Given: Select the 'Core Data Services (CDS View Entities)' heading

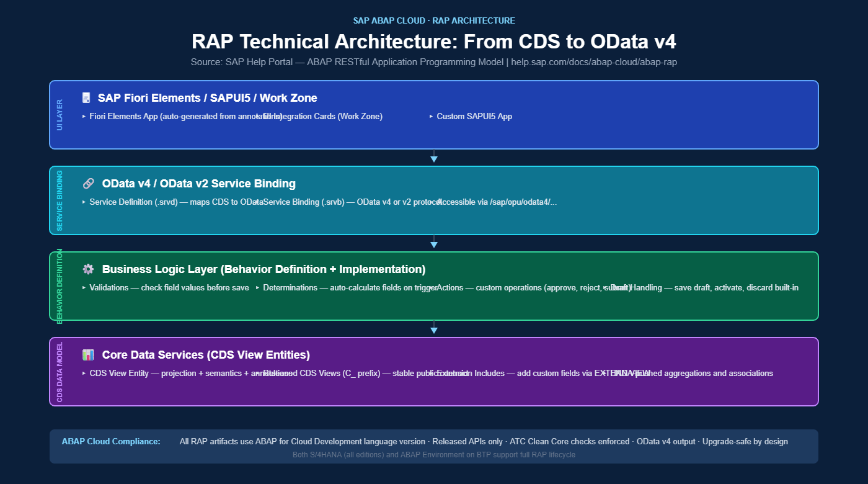Looking at the screenshot, I should [x=206, y=355].
